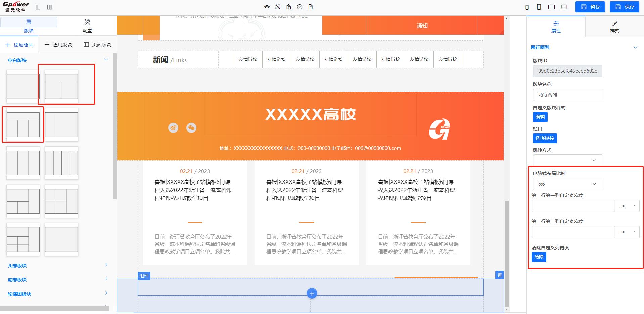The image size is (644, 314).
Task: Click the 选择链接 button
Action: 545,138
